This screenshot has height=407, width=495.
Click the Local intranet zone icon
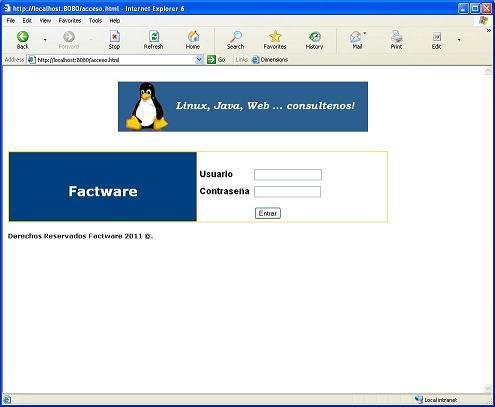419,399
